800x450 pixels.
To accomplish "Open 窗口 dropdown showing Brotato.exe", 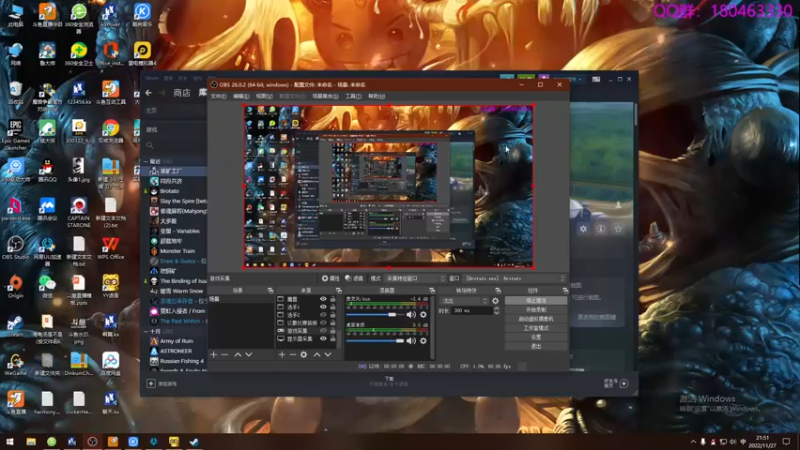I will point(514,279).
